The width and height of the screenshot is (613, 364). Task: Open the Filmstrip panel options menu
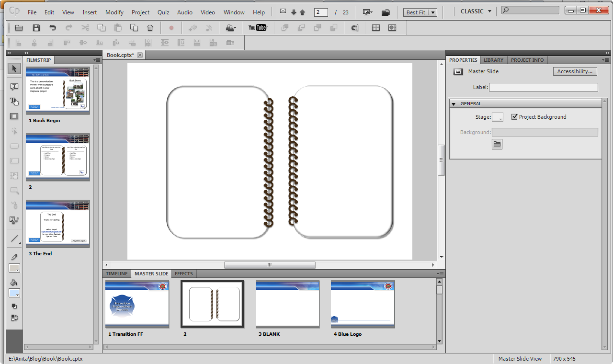(97, 60)
